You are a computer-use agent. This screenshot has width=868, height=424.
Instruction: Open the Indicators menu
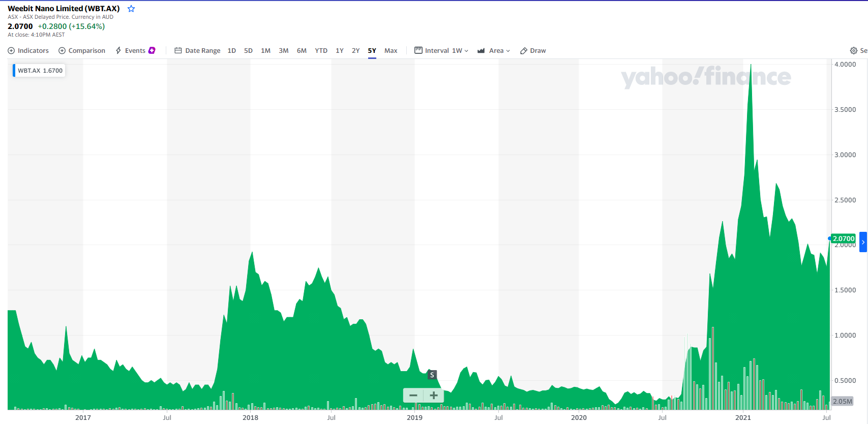tap(28, 50)
